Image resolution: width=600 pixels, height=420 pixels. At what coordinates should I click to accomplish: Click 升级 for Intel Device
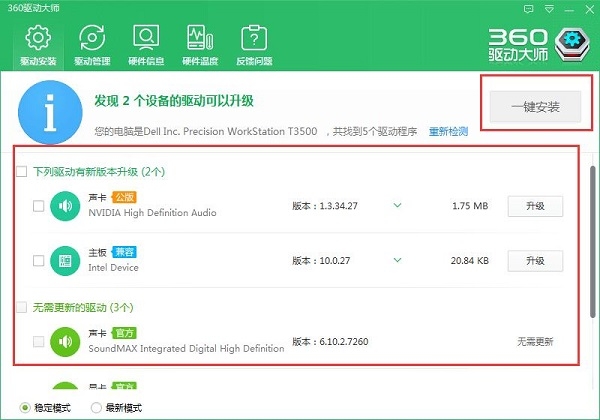pyautogui.click(x=535, y=260)
